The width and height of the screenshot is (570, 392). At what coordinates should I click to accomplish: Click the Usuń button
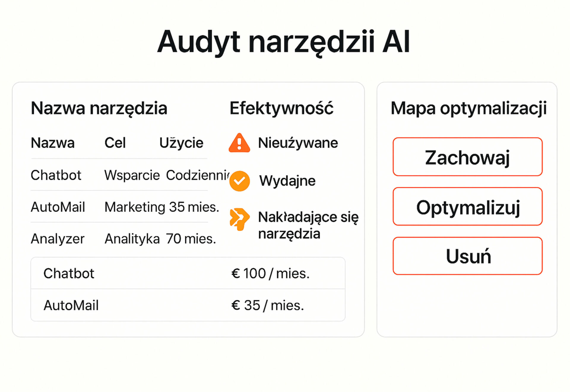(468, 256)
